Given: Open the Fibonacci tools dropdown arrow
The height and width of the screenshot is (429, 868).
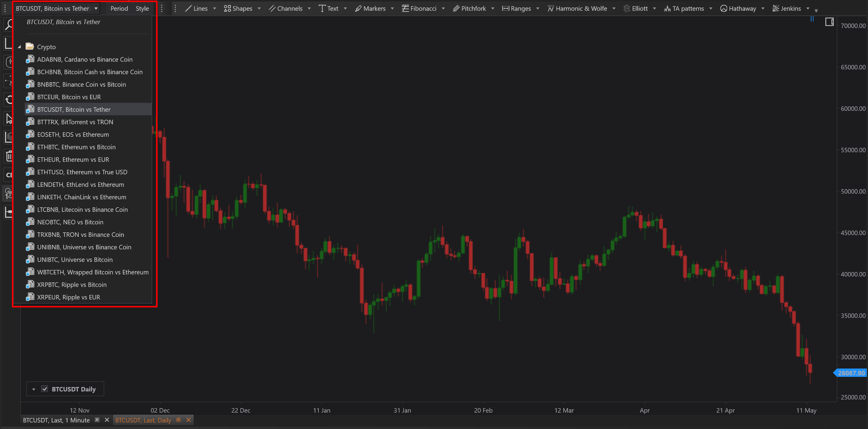Looking at the screenshot, I should pos(443,8).
